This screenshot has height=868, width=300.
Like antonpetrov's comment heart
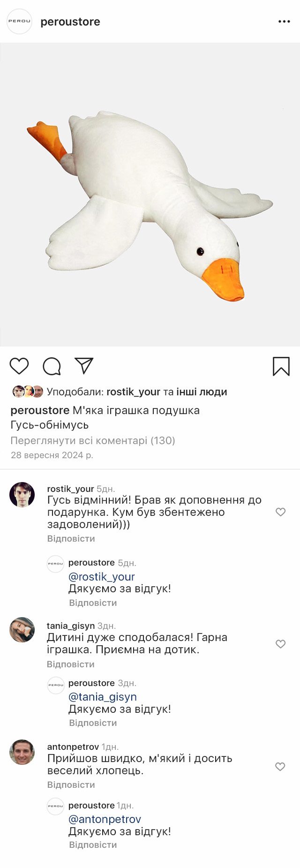click(x=280, y=767)
